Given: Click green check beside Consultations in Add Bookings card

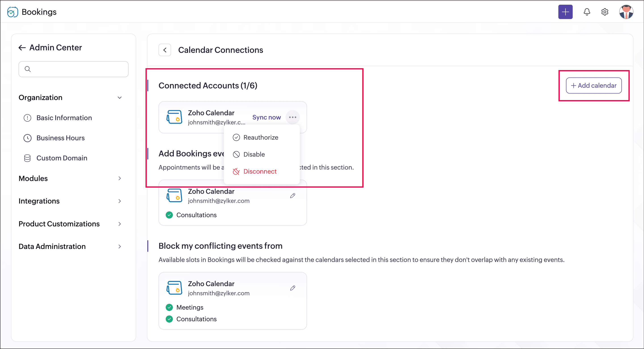Looking at the screenshot, I should 169,215.
